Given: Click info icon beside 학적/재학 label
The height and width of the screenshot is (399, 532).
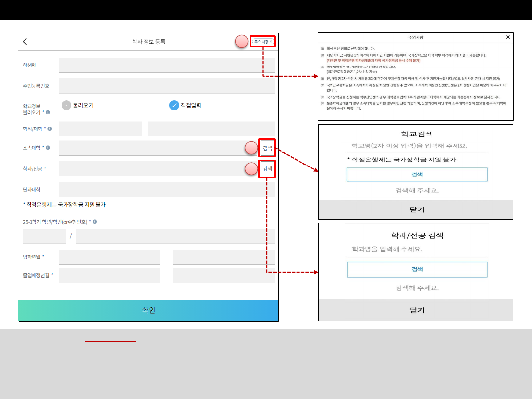Looking at the screenshot, I should (50, 129).
